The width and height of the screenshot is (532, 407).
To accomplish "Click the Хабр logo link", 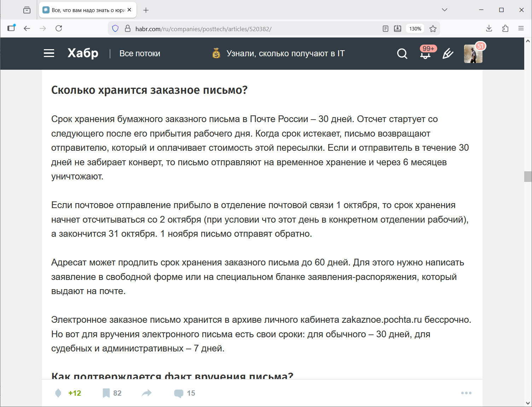I will [x=83, y=53].
